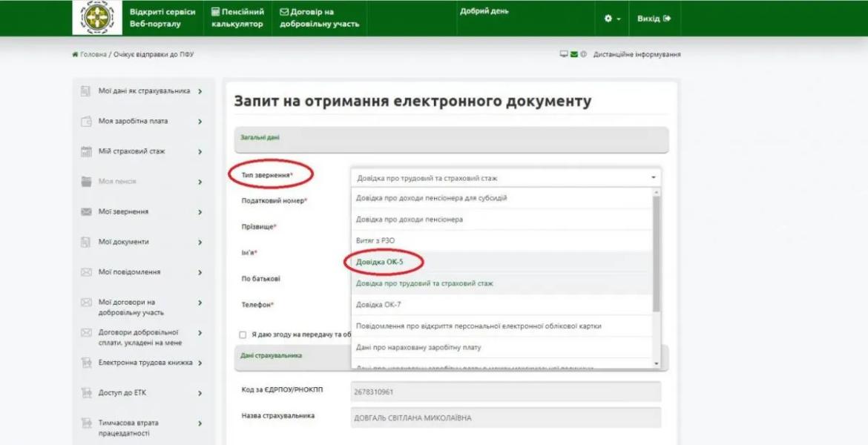The image size is (868, 445).
Task: Click the Мої документи sidebar icon
Action: click(85, 243)
